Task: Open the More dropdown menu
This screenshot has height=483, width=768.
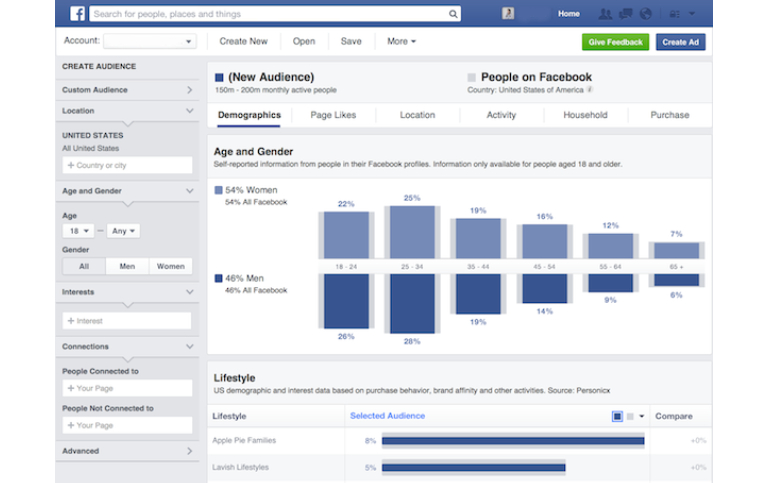Action: [401, 42]
